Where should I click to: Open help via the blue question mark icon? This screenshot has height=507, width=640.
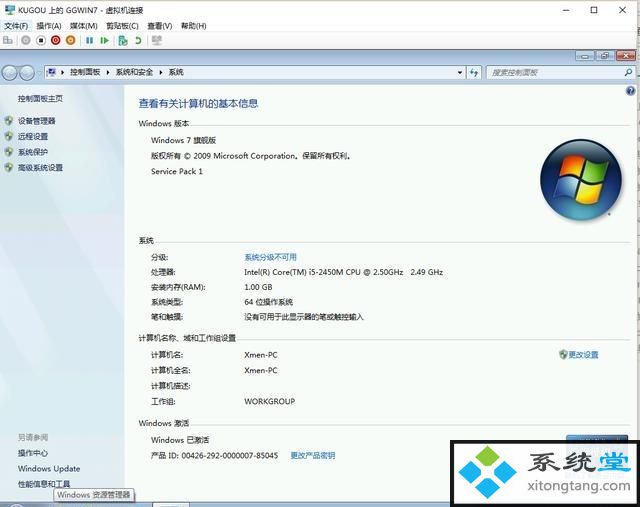(x=630, y=91)
